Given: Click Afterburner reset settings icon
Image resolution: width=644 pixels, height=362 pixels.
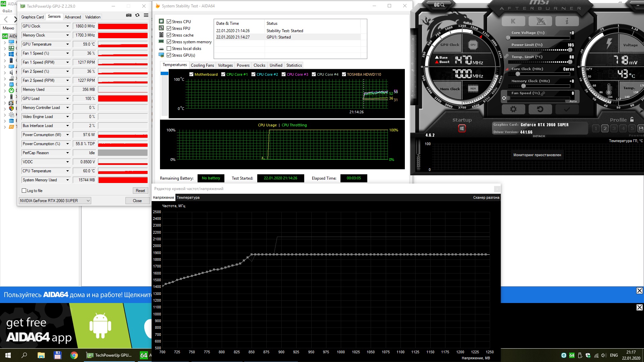Looking at the screenshot, I should [x=540, y=109].
